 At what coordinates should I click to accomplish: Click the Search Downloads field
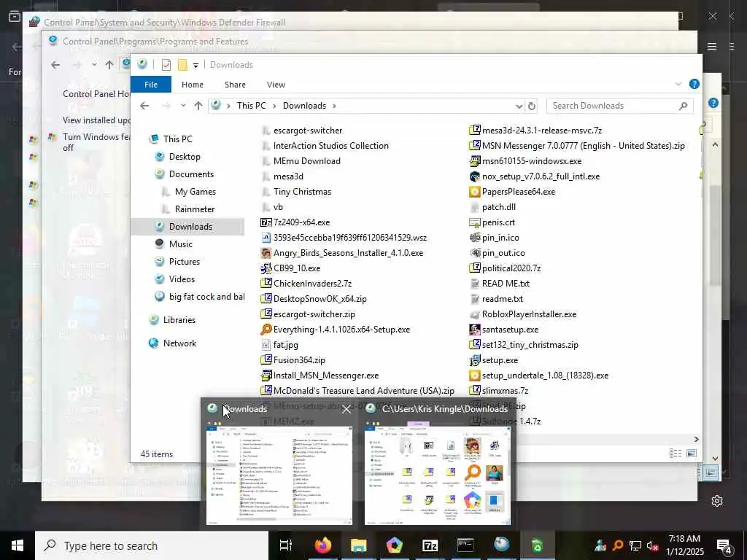[x=619, y=106]
